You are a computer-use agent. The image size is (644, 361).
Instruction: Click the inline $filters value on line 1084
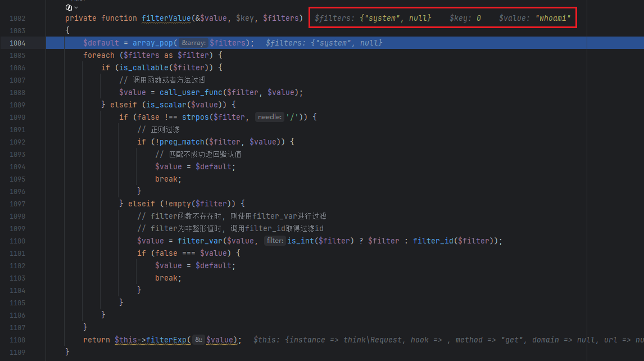coord(324,43)
